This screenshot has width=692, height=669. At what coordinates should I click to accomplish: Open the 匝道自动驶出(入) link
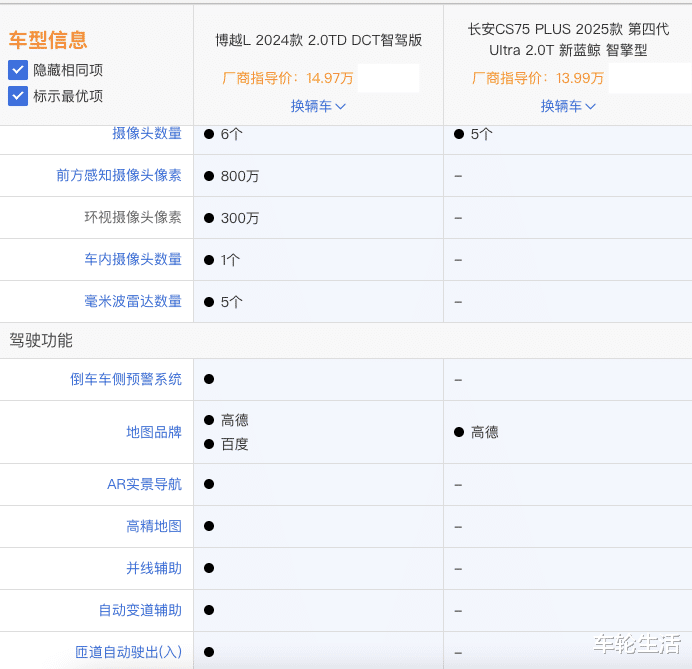point(128,652)
